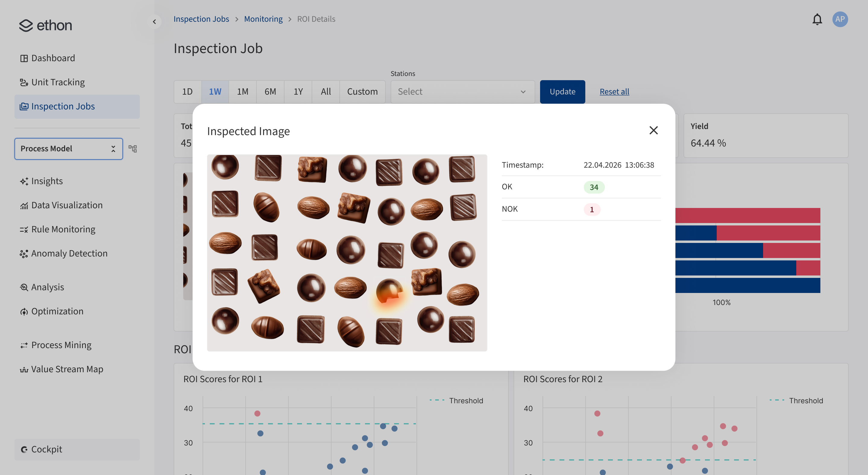Click the Reset all link
The height and width of the screenshot is (475, 868).
coord(614,91)
